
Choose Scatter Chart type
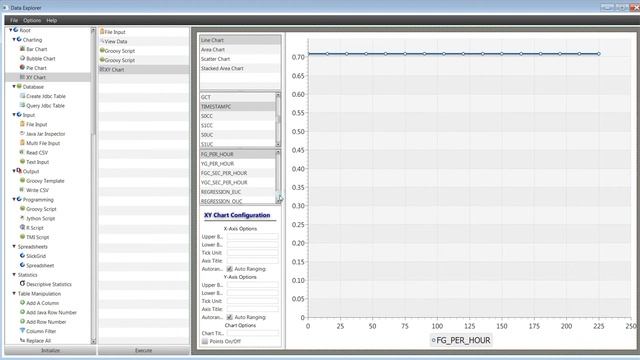240,59
